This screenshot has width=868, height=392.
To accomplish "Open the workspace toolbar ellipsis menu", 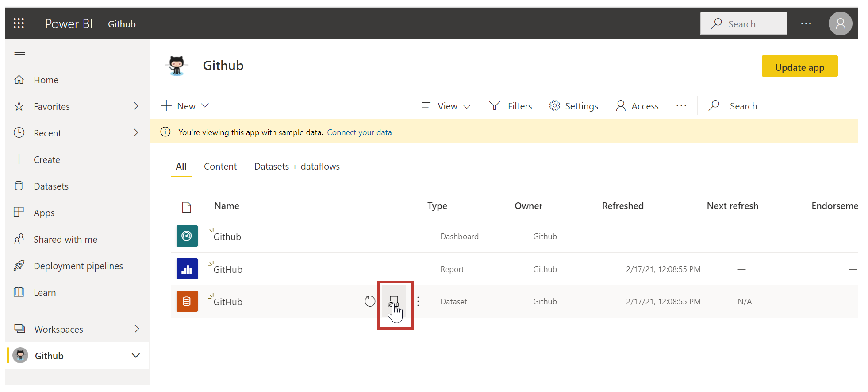I will click(x=681, y=106).
